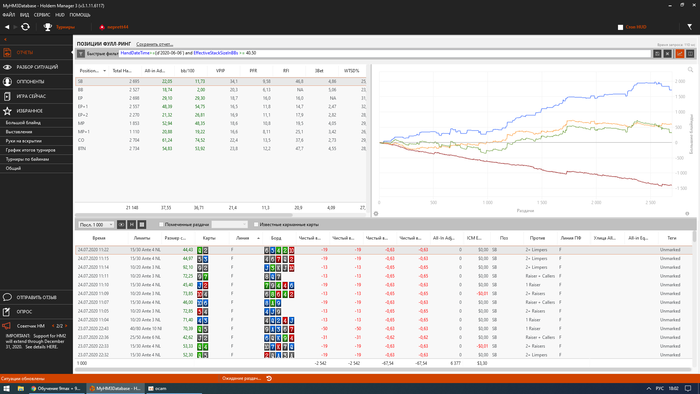Go back with the left arrow navigation icon
Image resolution: width=700 pixels, height=394 pixels.
[x=7, y=27]
